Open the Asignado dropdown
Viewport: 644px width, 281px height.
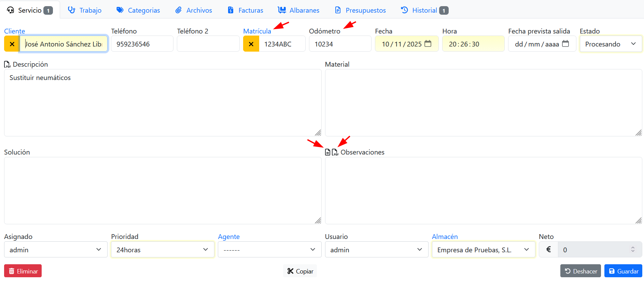pos(56,250)
